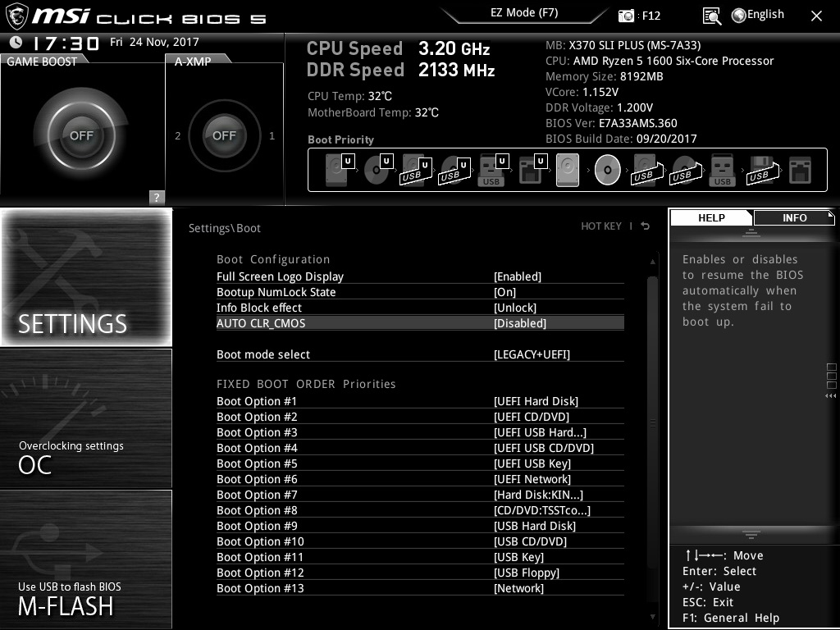Select the A-XMP tab label
The image size is (840, 630).
click(x=193, y=61)
